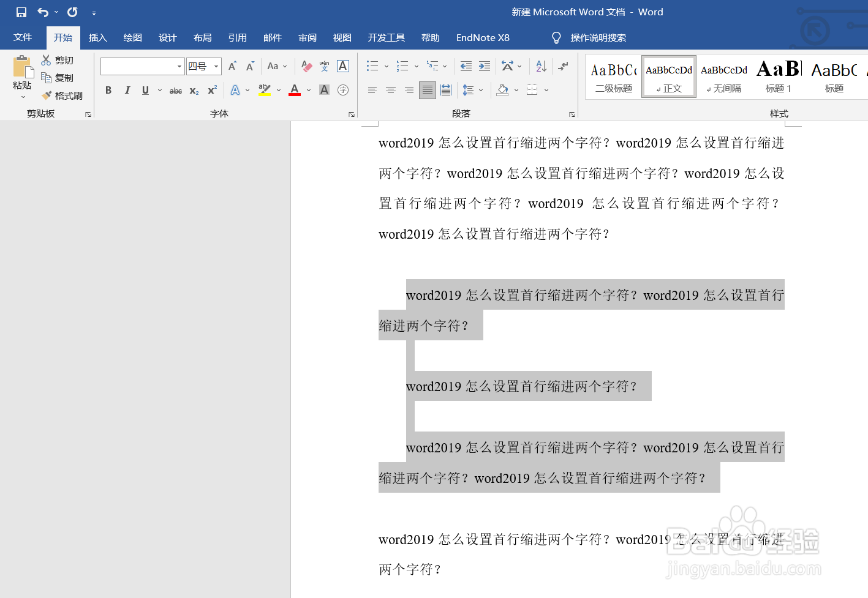Open the 文件 tab
The width and height of the screenshot is (868, 598).
point(23,37)
